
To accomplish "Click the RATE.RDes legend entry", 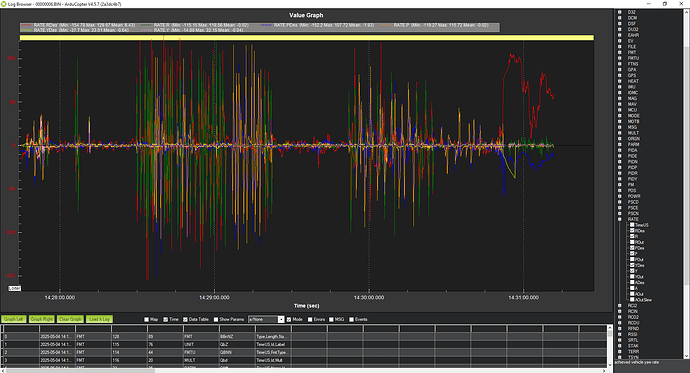I will (x=78, y=25).
